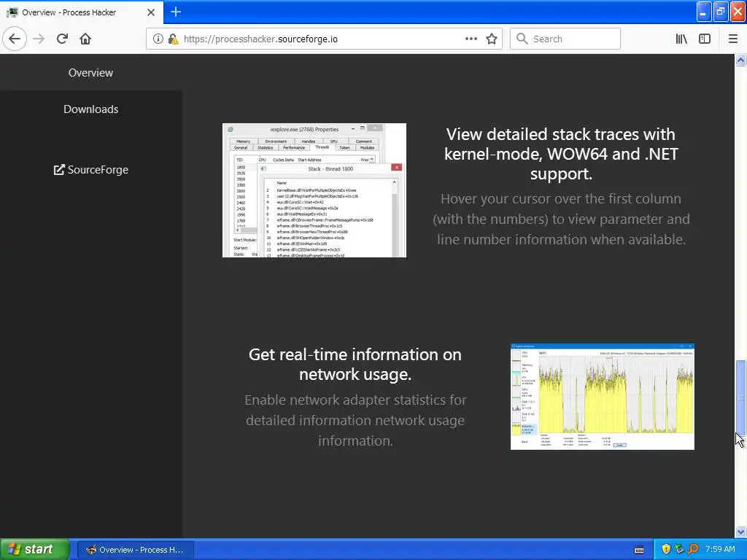Minimize the browser window
The width and height of the screenshot is (747, 560).
(704, 12)
